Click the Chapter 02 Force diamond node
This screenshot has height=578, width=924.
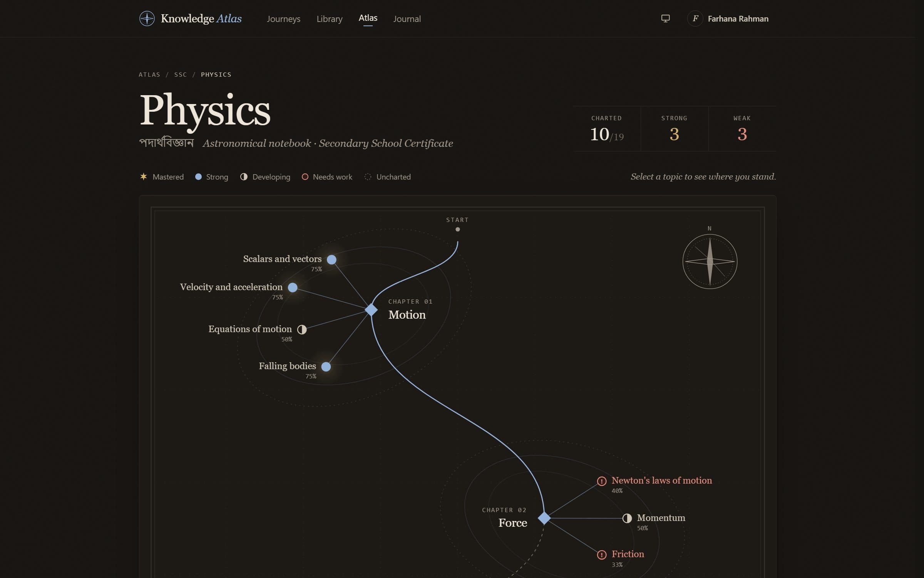[x=544, y=518]
